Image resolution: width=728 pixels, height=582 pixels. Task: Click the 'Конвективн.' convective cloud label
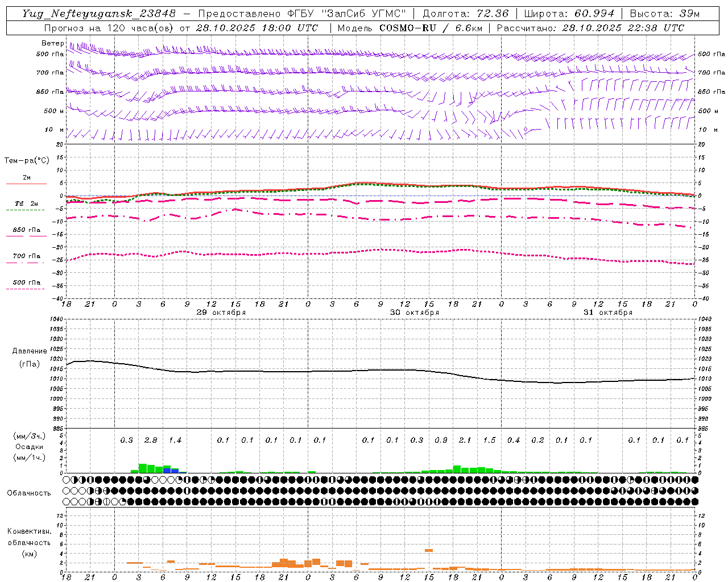29,531
